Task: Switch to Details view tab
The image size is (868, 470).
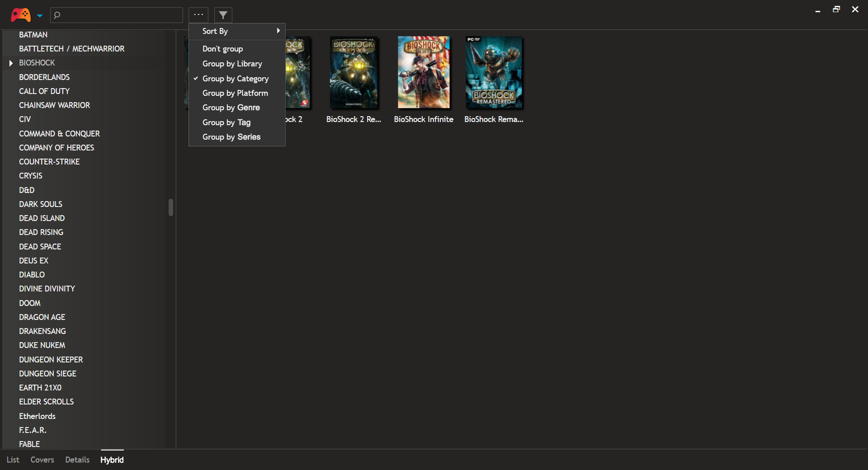Action: (x=77, y=460)
